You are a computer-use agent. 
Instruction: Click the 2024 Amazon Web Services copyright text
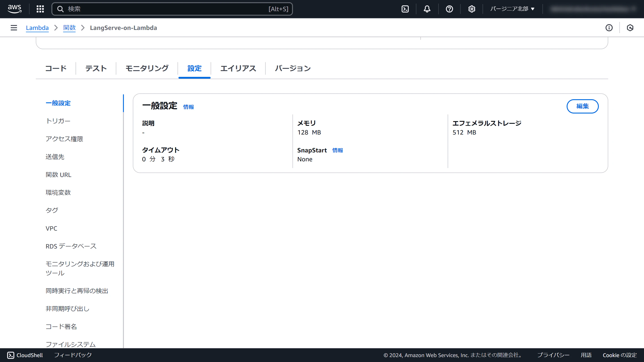453,355
